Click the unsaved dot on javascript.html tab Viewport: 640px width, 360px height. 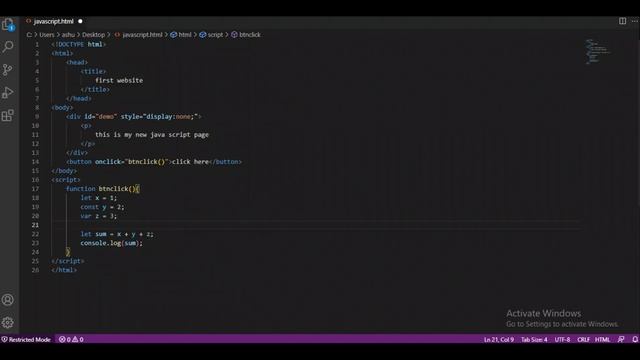coord(80,21)
